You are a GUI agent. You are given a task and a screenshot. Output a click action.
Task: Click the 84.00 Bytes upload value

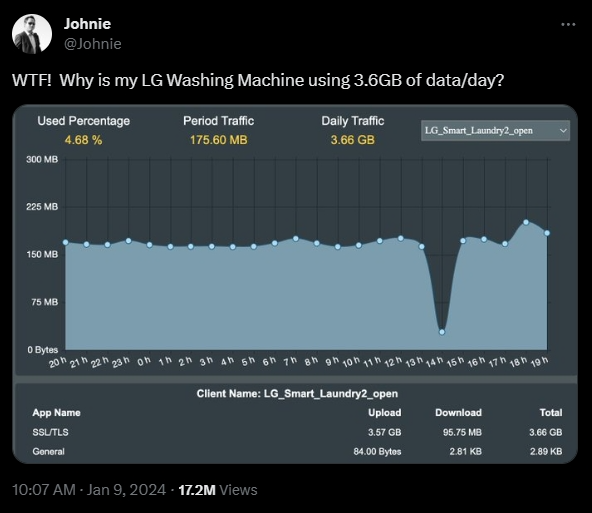coord(378,451)
